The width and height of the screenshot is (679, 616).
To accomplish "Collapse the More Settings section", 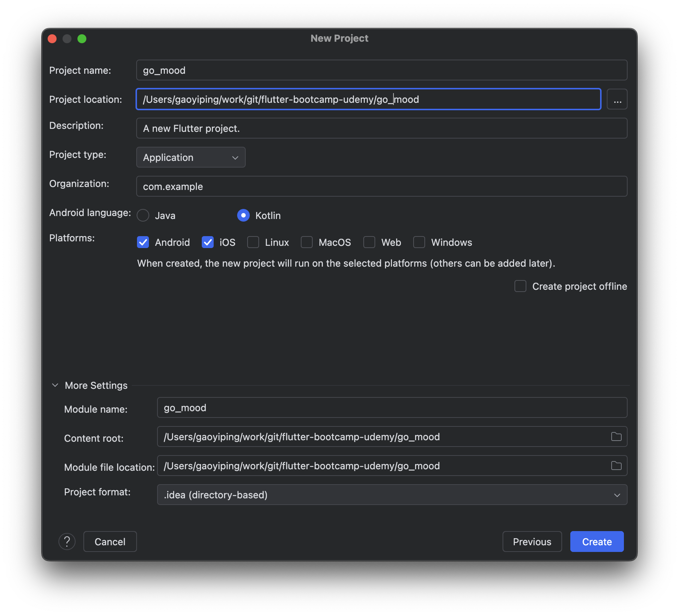I will [55, 385].
